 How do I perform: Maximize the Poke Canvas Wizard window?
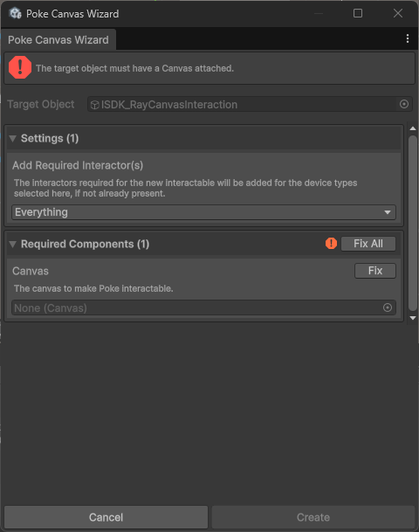point(358,13)
